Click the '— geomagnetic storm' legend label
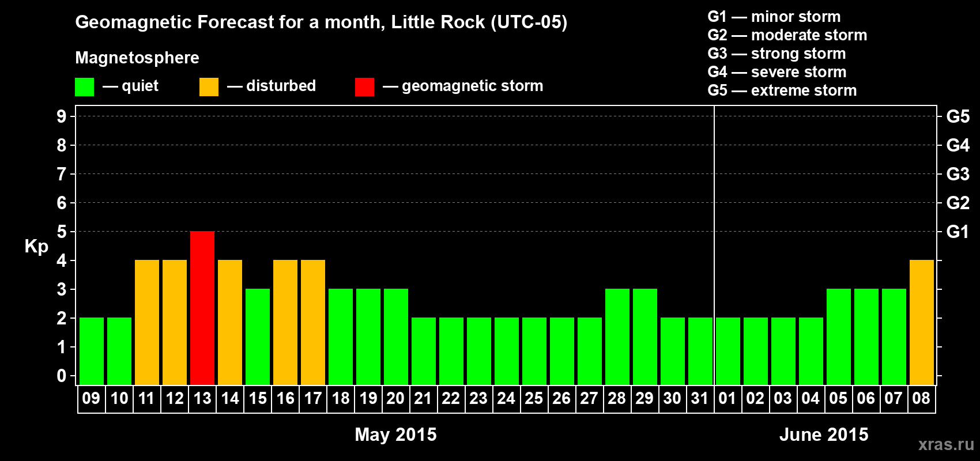980x461 pixels. point(463,86)
